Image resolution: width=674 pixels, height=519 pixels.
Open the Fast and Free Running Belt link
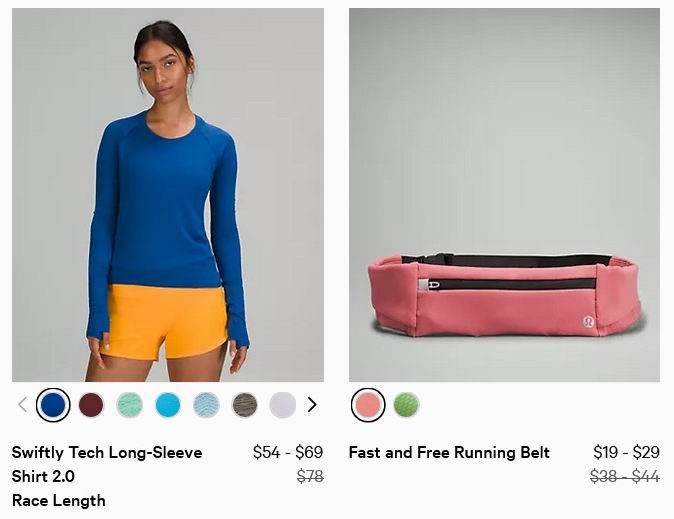tap(449, 452)
